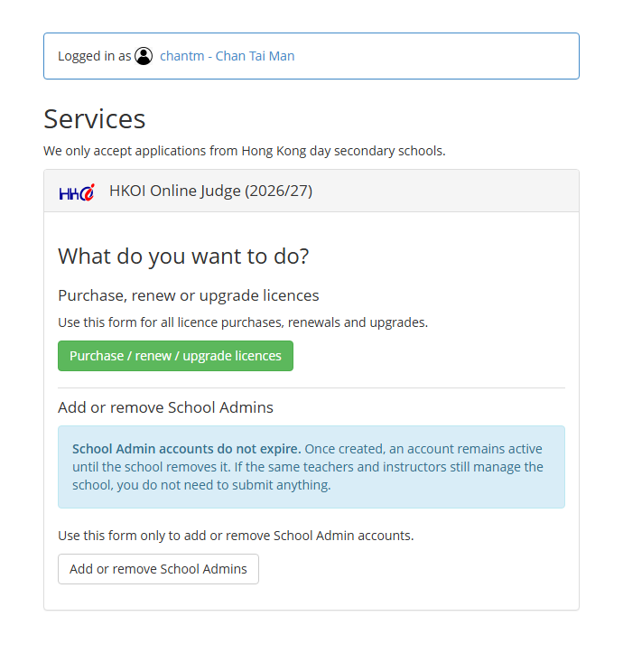
Task: Click the user avatar profile icon
Action: [144, 56]
